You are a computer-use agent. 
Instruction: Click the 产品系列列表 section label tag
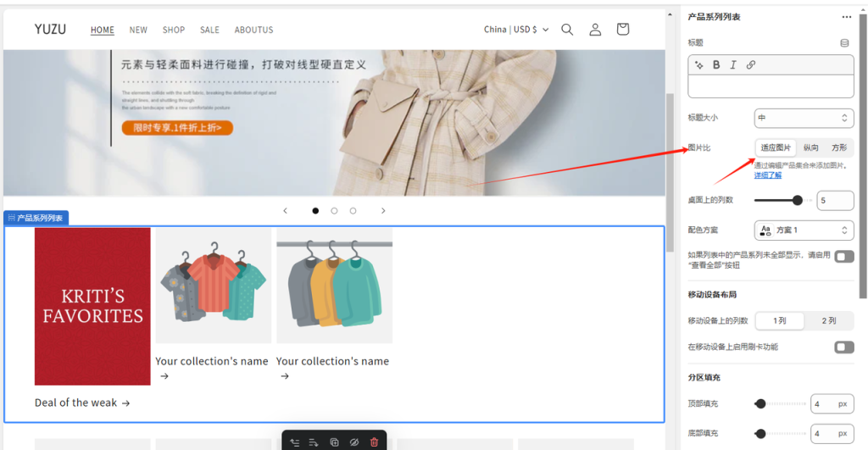36,218
